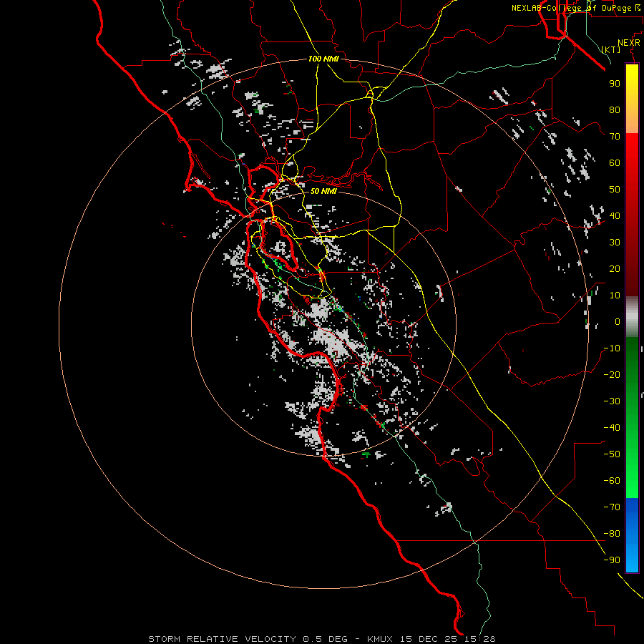Click the 'KMUX' radar site identifier
The height and width of the screenshot is (644, 644).
click(x=380, y=639)
